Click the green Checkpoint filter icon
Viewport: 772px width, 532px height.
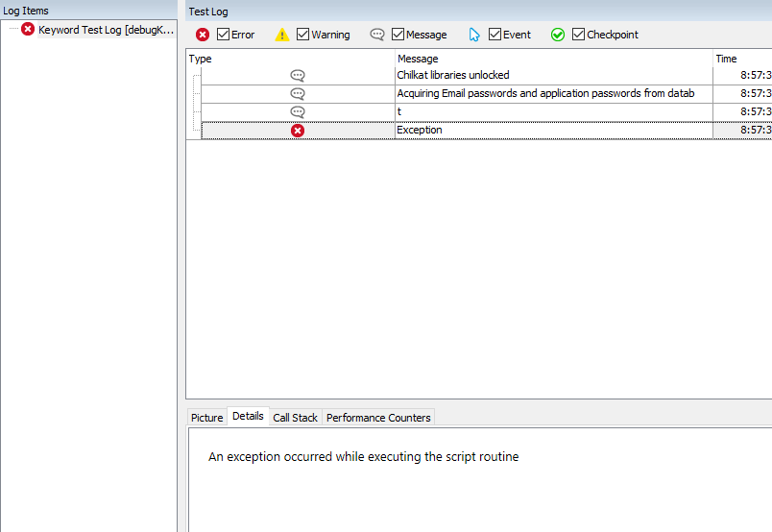point(558,35)
